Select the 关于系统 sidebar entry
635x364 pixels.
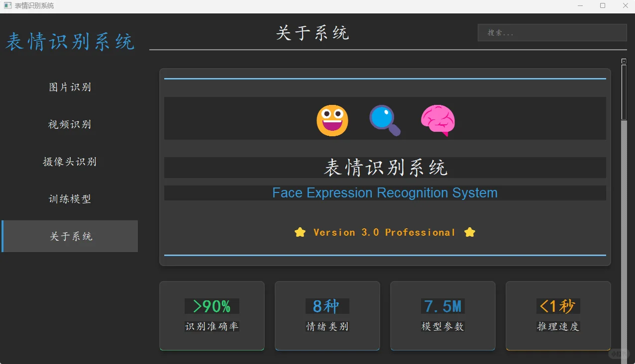(x=70, y=236)
